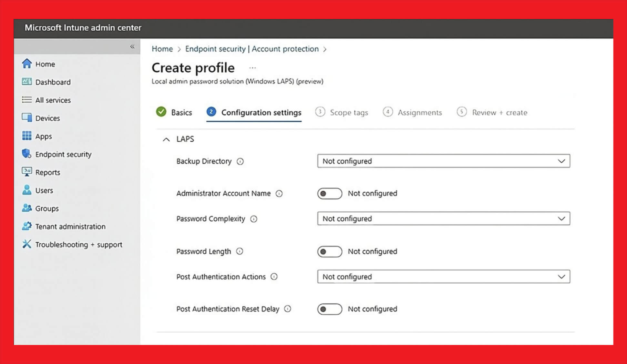Collapse the sidebar with double-chevron icon
Image resolution: width=627 pixels, height=364 pixels.
(132, 47)
